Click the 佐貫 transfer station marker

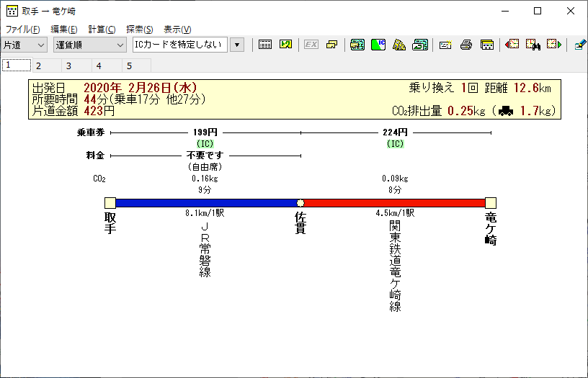300,203
